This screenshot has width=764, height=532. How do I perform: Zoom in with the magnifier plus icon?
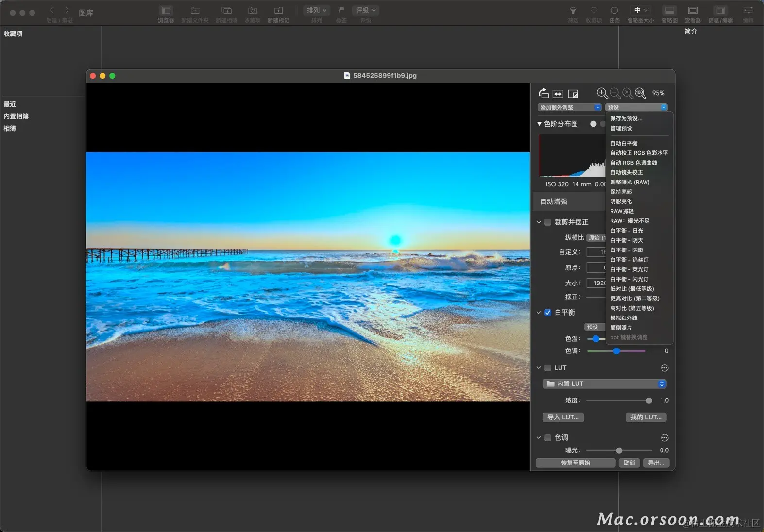(602, 93)
